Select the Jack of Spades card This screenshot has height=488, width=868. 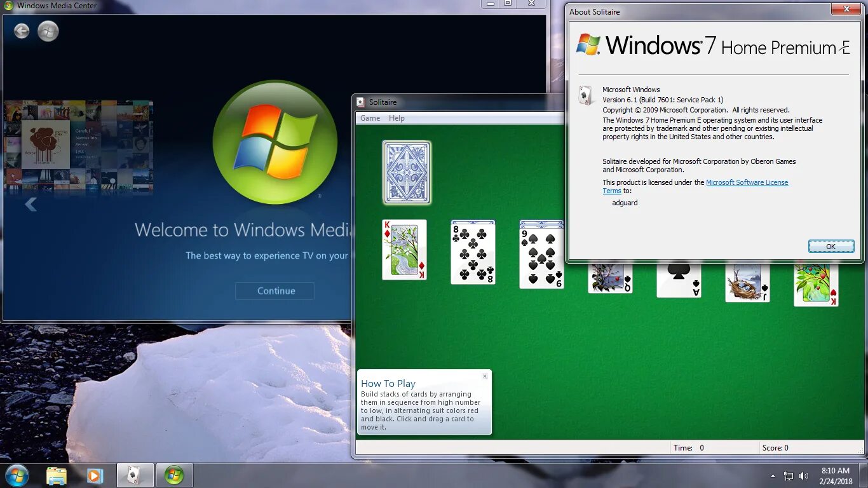pyautogui.click(x=747, y=283)
